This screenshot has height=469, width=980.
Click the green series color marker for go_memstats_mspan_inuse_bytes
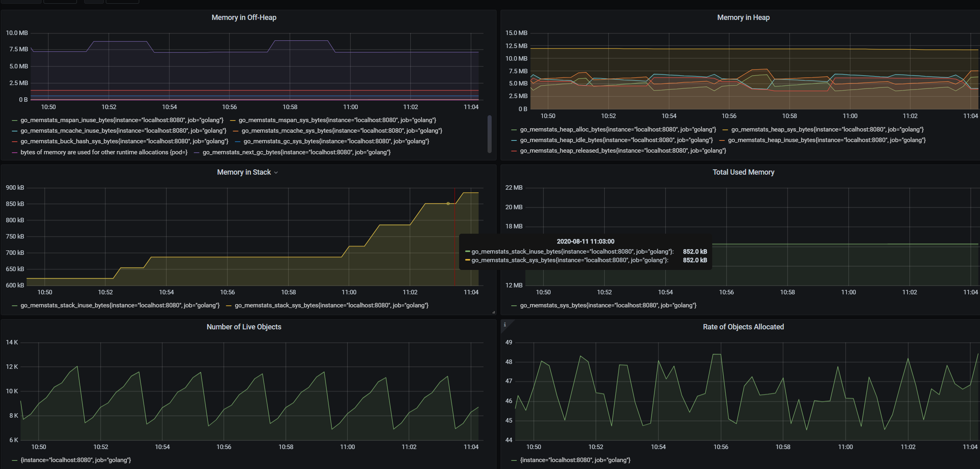[x=15, y=121]
